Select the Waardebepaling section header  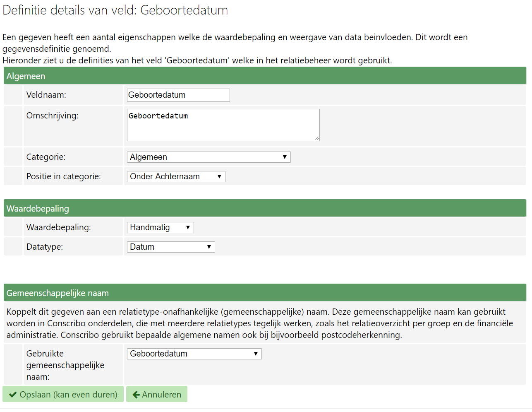pos(38,209)
